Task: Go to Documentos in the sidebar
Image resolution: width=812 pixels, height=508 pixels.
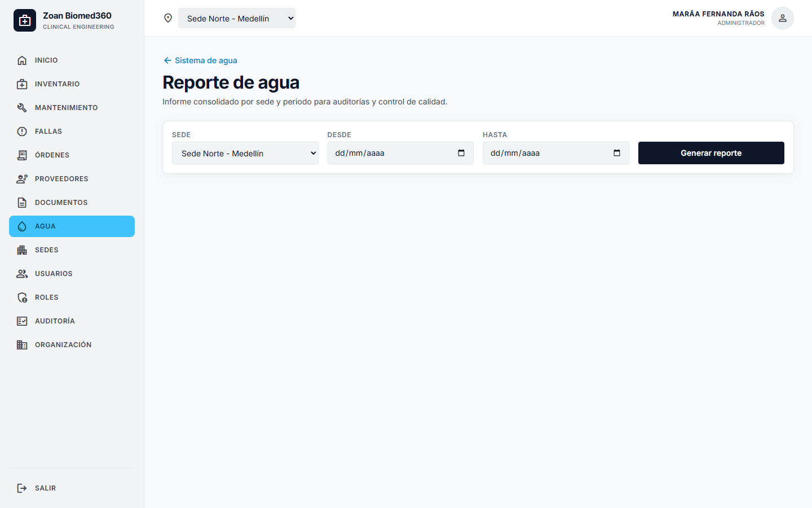Action: click(x=72, y=203)
